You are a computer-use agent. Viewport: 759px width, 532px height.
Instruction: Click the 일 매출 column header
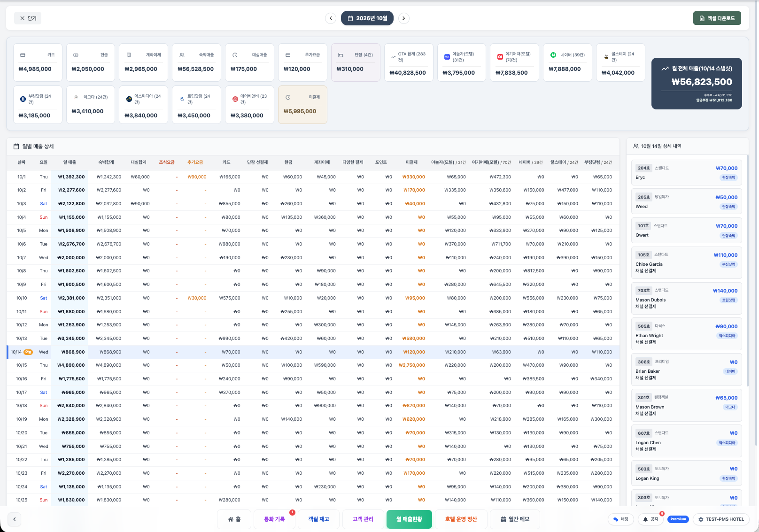(x=70, y=162)
